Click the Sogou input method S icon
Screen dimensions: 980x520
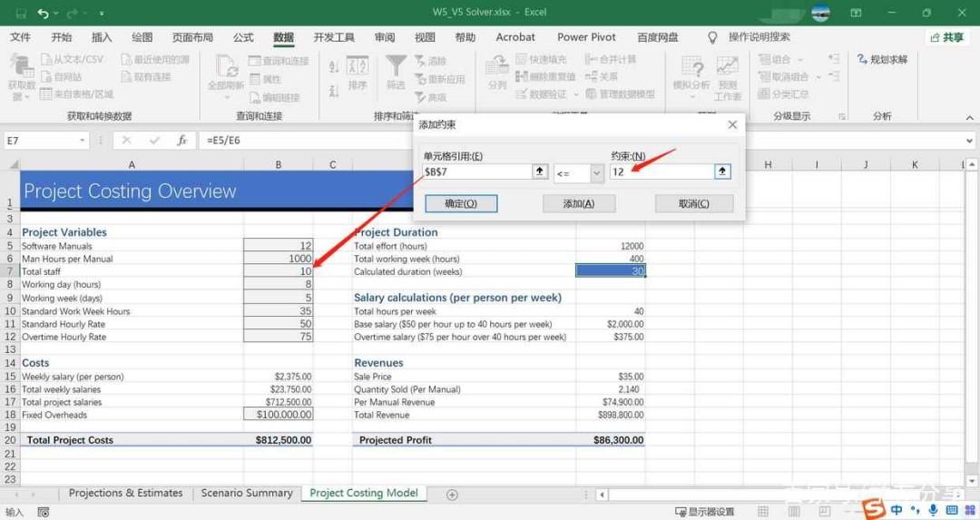[873, 509]
